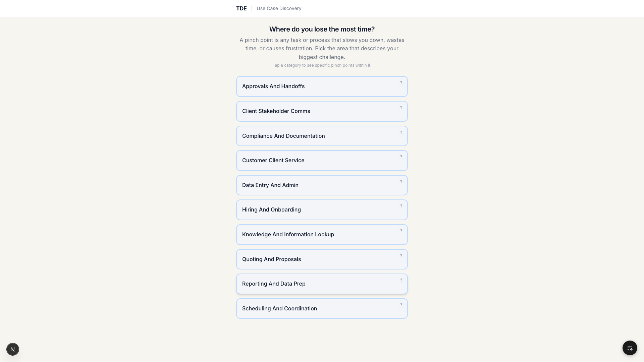The width and height of the screenshot is (644, 362).
Task: Open the floating list icon button bottom-right
Action: coord(630,348)
